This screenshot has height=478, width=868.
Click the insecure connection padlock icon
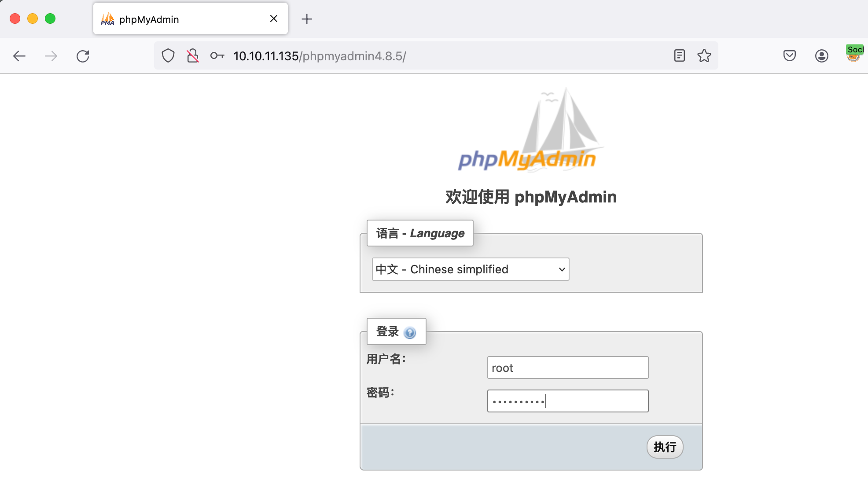tap(193, 56)
